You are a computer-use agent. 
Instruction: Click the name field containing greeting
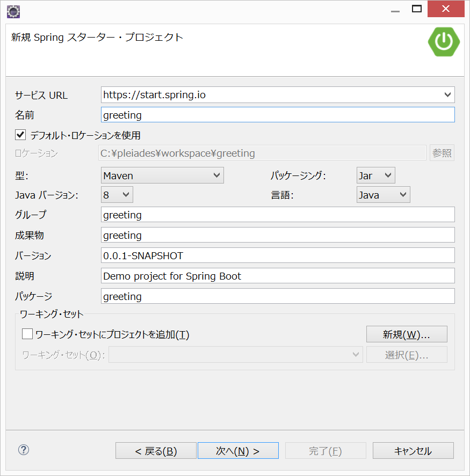point(278,115)
